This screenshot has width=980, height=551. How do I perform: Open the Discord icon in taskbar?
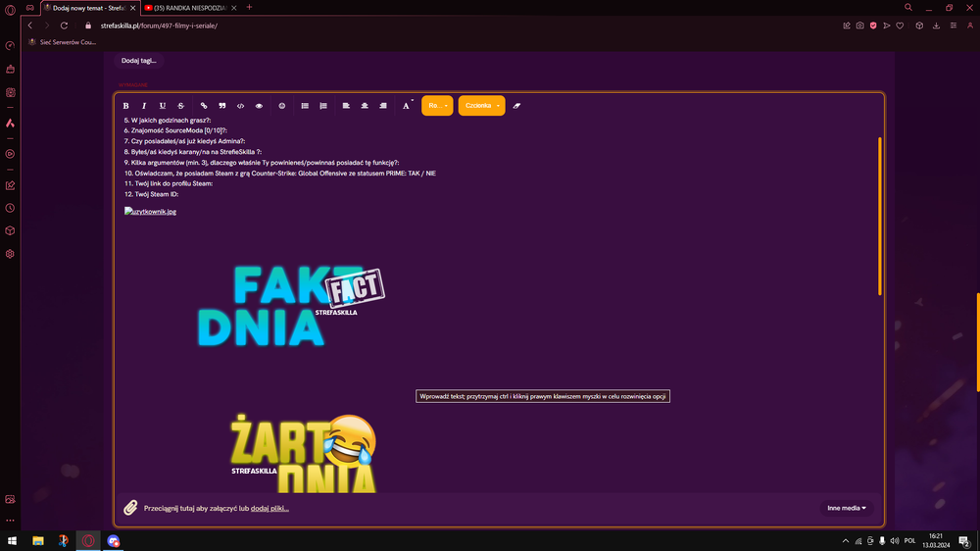[x=113, y=541]
